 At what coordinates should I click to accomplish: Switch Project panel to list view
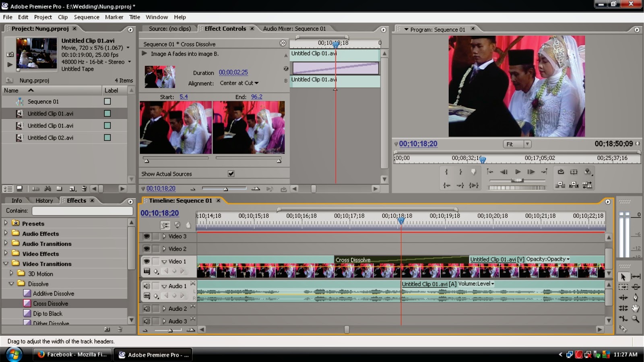tap(8, 189)
